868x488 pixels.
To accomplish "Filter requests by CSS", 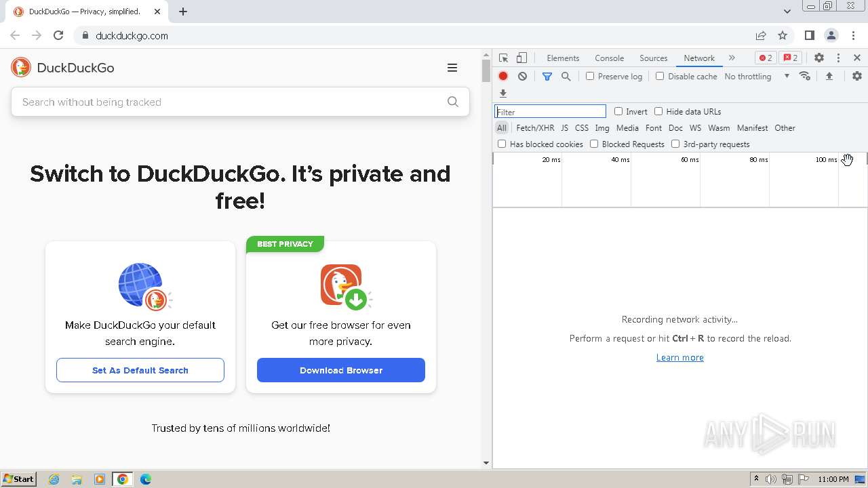I will click(582, 128).
